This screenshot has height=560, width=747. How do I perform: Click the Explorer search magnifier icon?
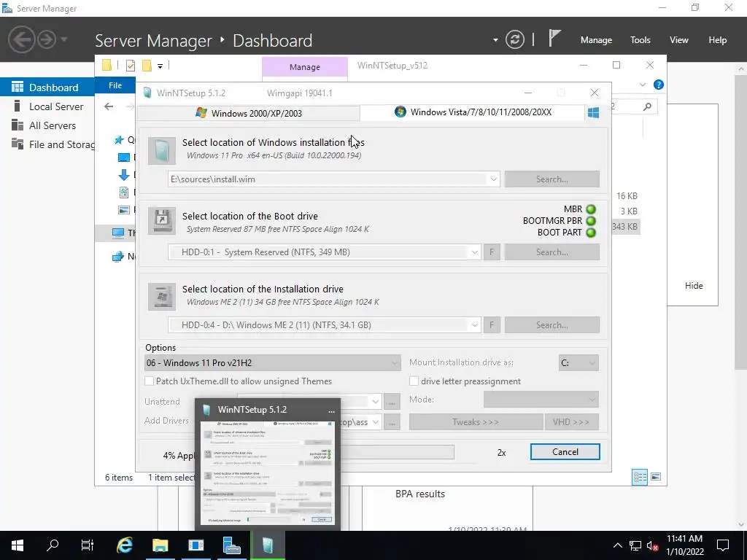[x=647, y=106]
